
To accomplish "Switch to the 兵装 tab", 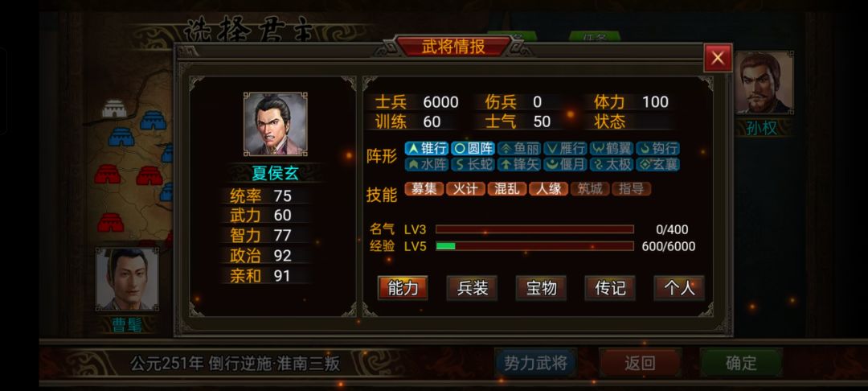I will coord(473,288).
